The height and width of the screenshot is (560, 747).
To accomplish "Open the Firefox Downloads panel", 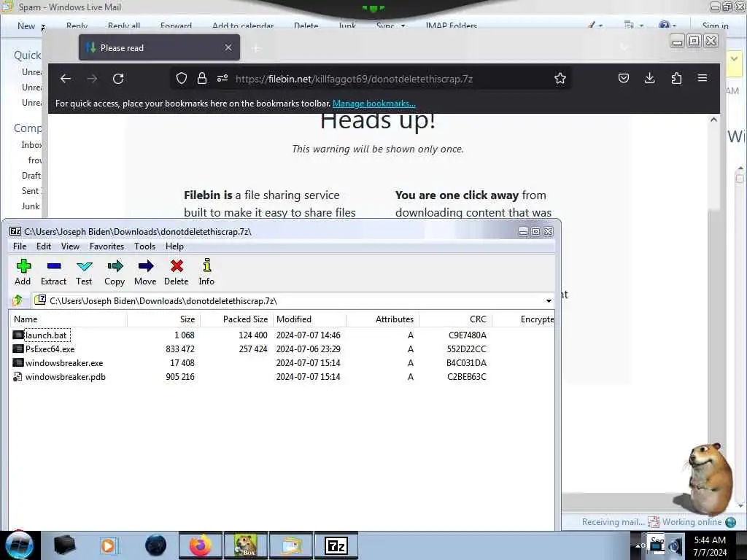I will coord(650,78).
